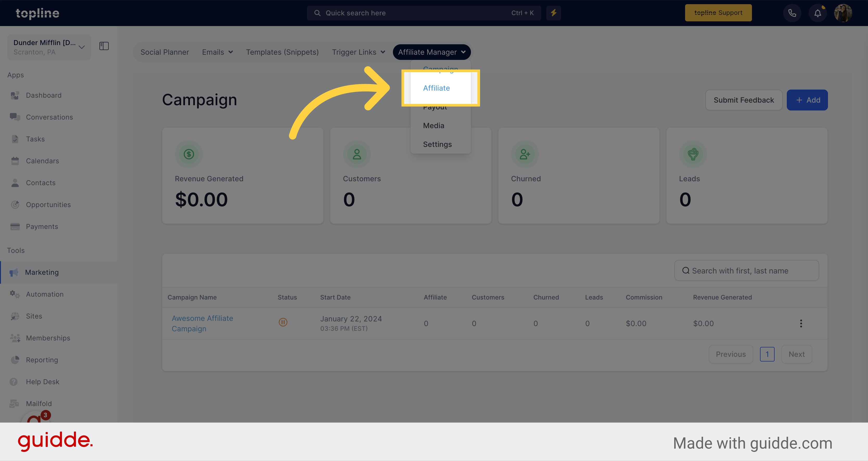Open Reporting in the sidebar
This screenshot has width=868, height=461.
42,360
